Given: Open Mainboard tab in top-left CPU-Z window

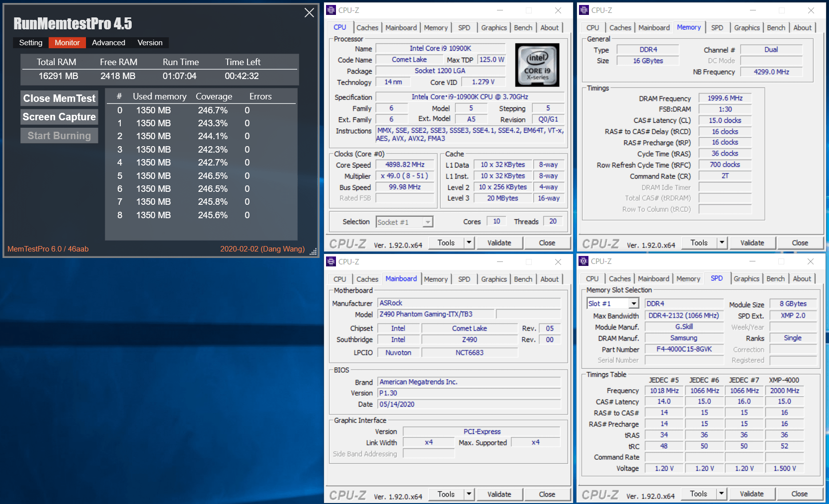Looking at the screenshot, I should pyautogui.click(x=401, y=28).
